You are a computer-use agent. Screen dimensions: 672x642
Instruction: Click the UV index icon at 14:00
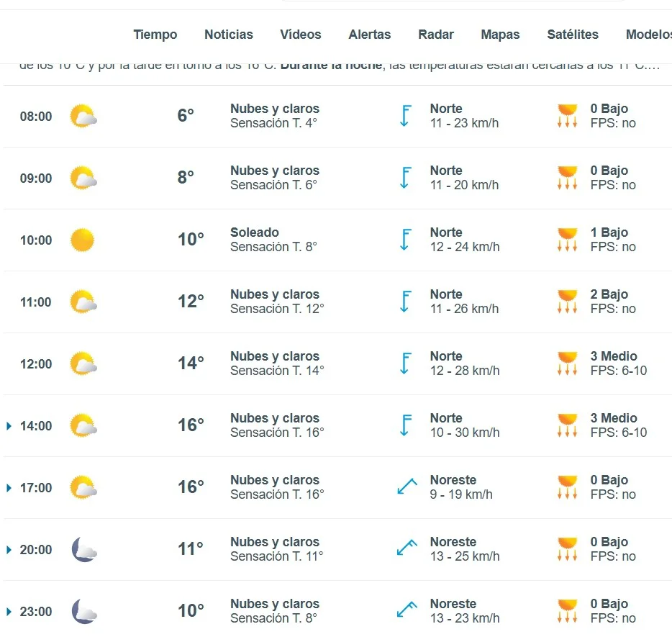[x=568, y=425]
